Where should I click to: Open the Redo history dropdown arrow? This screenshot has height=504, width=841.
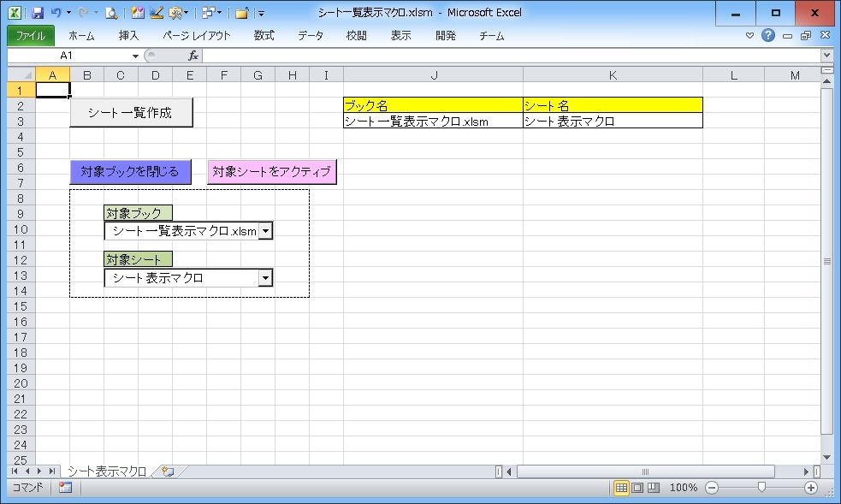tap(96, 13)
